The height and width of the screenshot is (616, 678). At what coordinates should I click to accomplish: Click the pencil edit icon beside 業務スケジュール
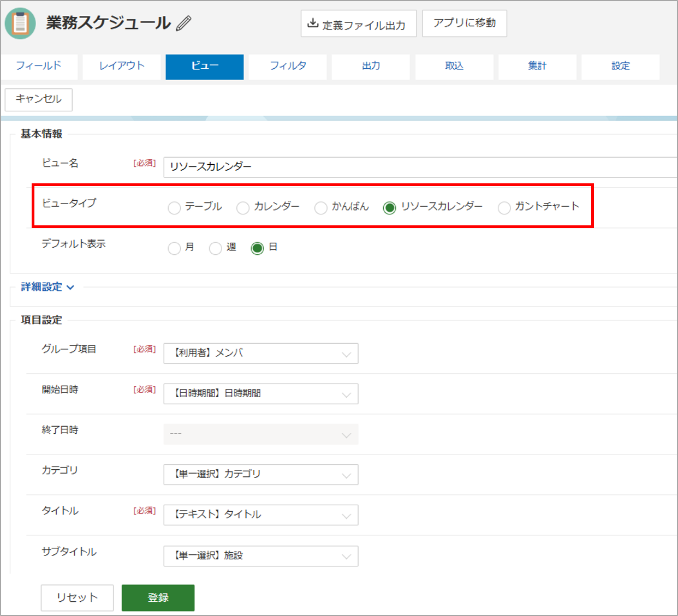click(x=184, y=23)
